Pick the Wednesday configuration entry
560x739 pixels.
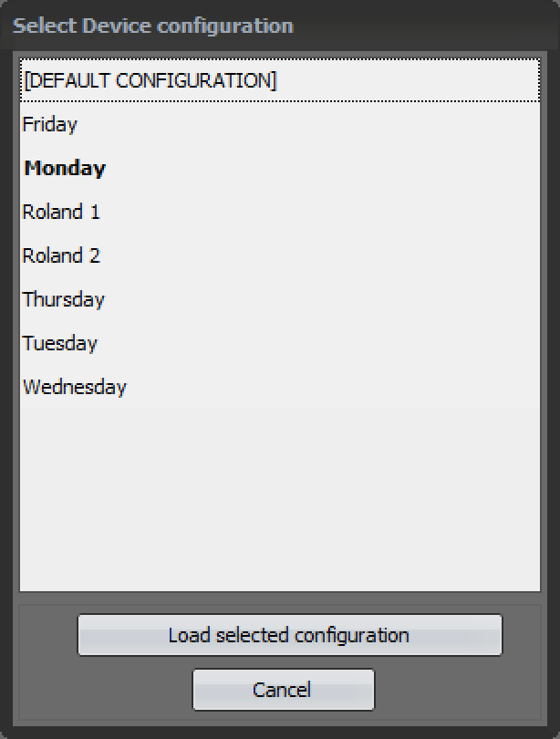click(280, 387)
